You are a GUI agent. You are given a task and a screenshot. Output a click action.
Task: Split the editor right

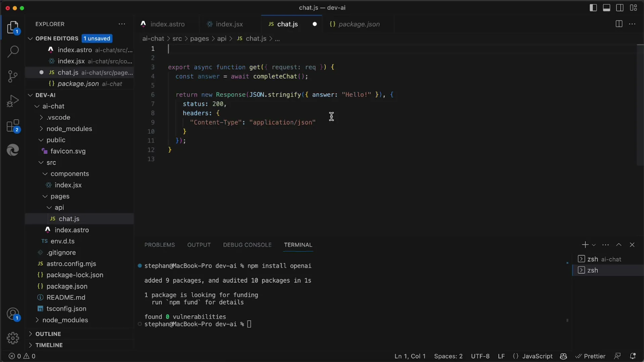click(619, 24)
